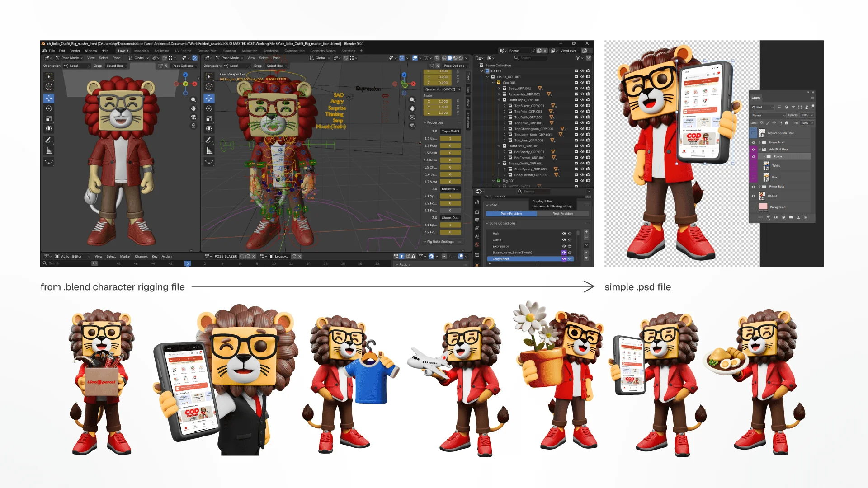This screenshot has width=868, height=488.
Task: Switch right viewport to wireframe shading
Action: [x=444, y=58]
